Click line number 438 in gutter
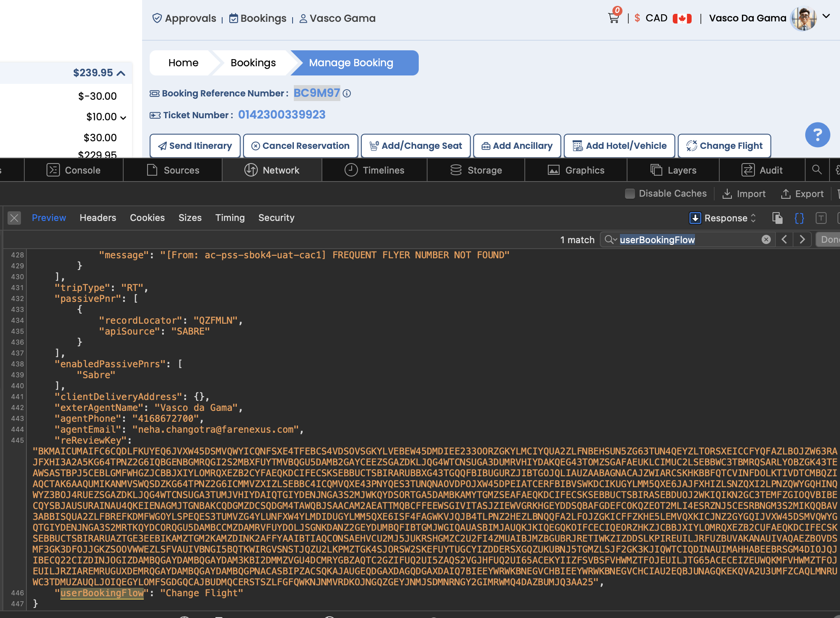Image resolution: width=840 pixels, height=618 pixels. [17, 364]
